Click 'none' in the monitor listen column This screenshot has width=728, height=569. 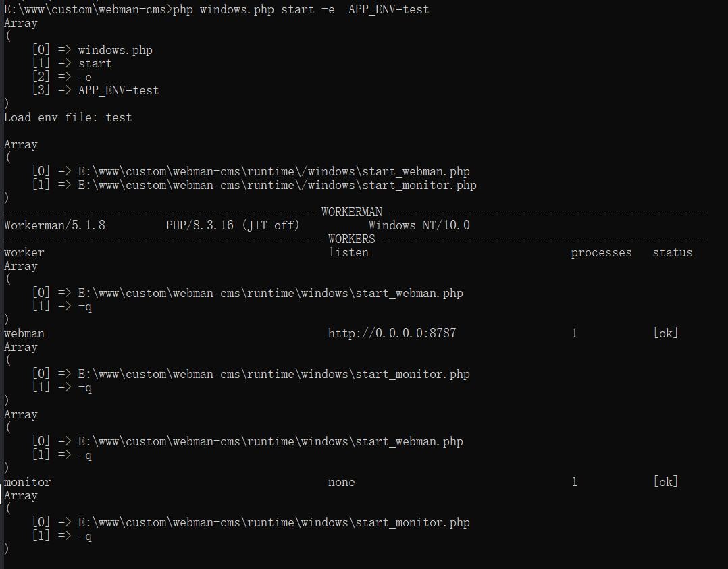[341, 482]
